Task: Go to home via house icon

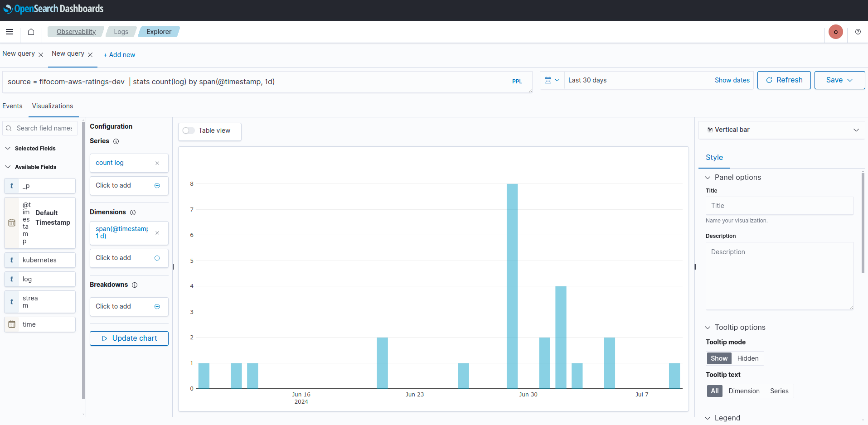Action: 31,32
